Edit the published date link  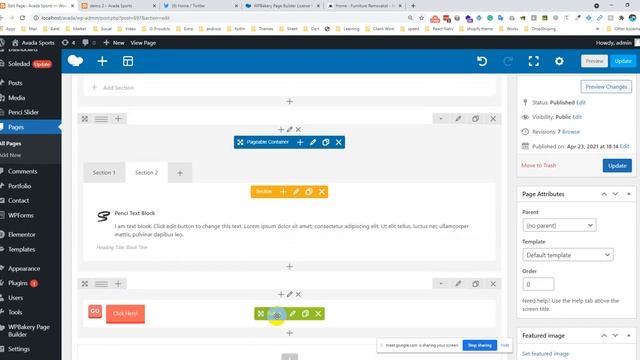click(624, 146)
